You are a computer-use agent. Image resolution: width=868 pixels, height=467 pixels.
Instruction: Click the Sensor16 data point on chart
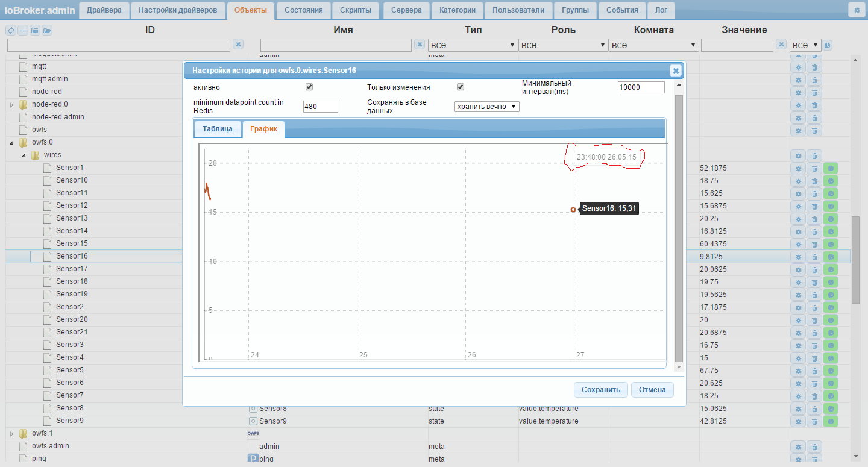click(573, 210)
